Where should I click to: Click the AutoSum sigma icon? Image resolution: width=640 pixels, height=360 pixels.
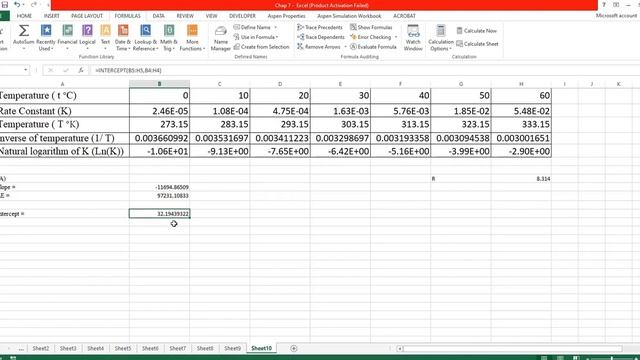click(x=24, y=31)
